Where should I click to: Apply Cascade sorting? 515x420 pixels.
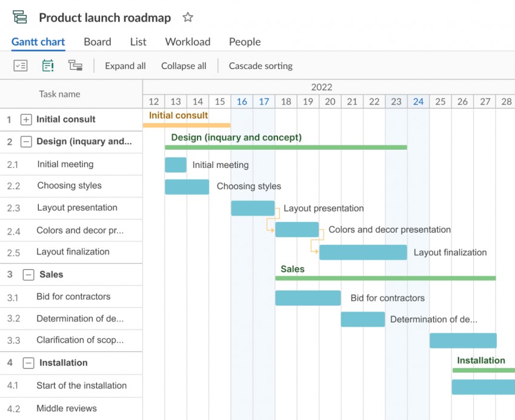pyautogui.click(x=261, y=66)
